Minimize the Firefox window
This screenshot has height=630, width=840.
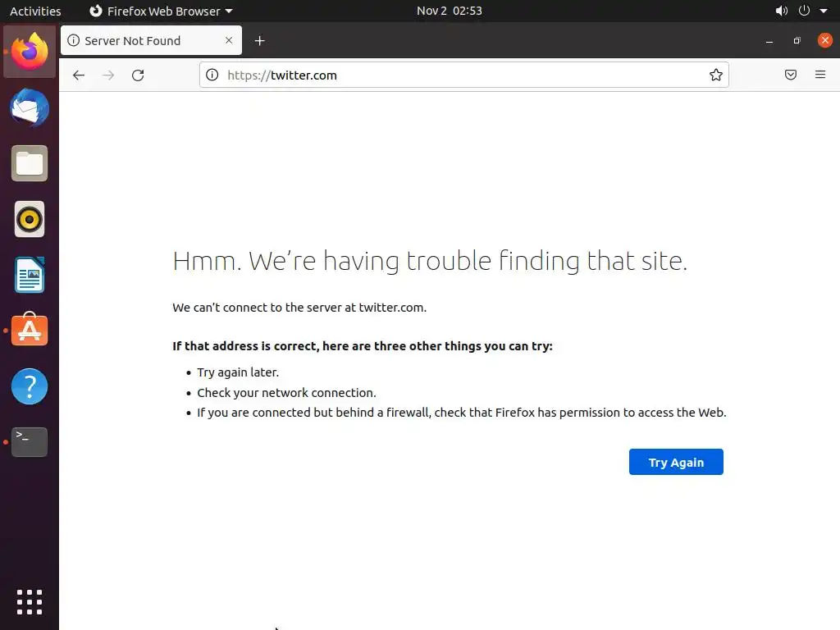(769, 41)
